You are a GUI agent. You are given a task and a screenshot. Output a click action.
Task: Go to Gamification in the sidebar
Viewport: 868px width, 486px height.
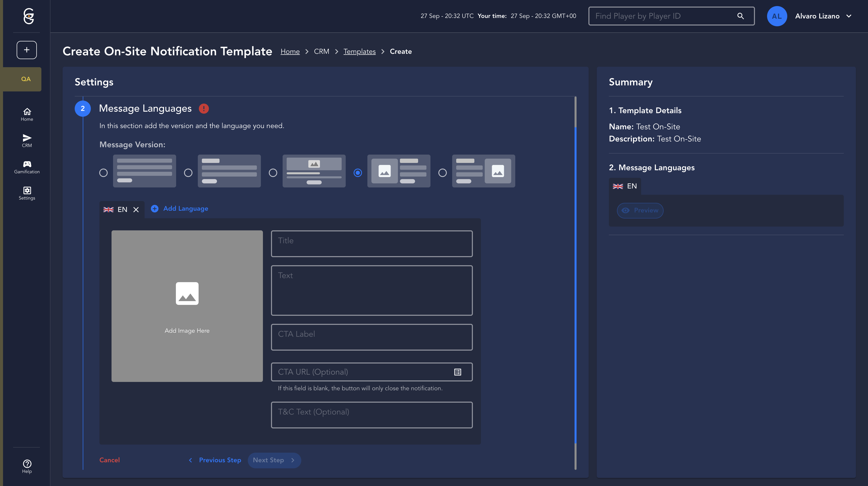[26, 167]
